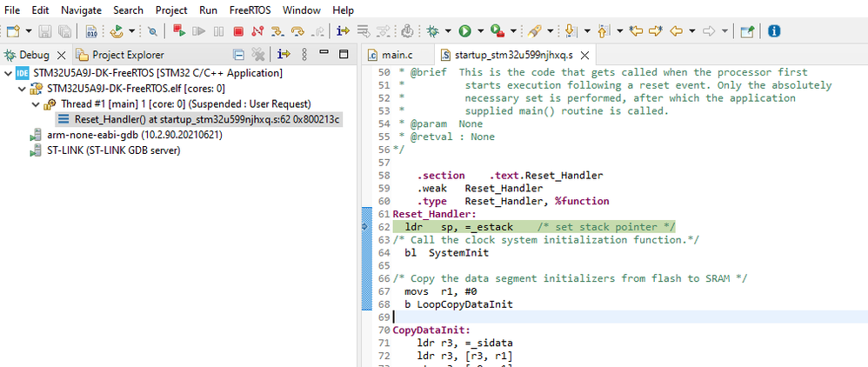Screen dimensions: 868x367
Task: Open the Run configurations dropdown arrow
Action: click(x=480, y=31)
